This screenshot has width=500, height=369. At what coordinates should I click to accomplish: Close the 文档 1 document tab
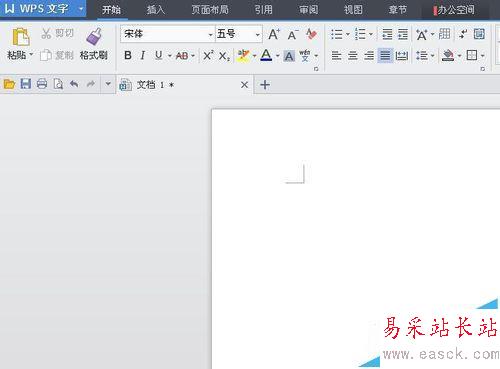click(x=244, y=85)
